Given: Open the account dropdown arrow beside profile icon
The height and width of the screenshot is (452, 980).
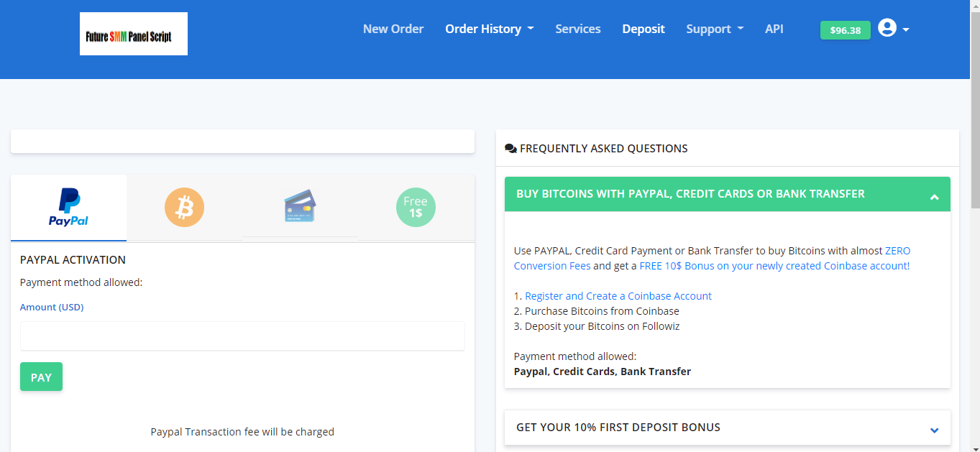Looking at the screenshot, I should 905,29.
